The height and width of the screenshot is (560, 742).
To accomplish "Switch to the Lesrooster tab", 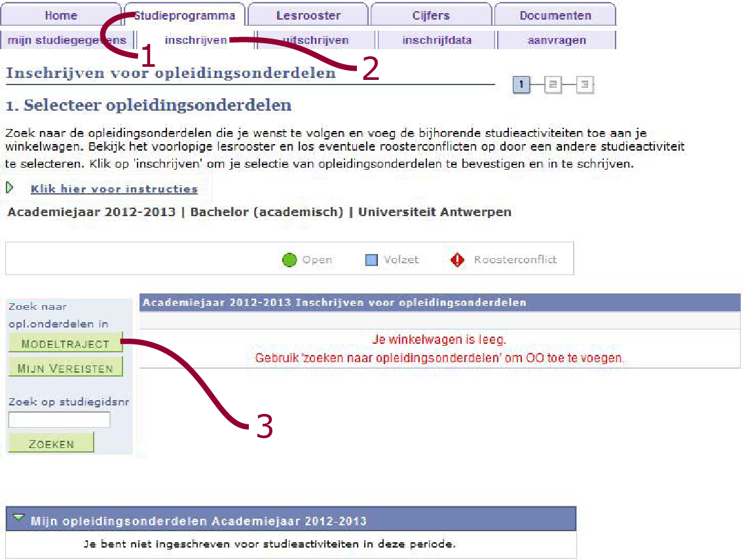I will (308, 16).
